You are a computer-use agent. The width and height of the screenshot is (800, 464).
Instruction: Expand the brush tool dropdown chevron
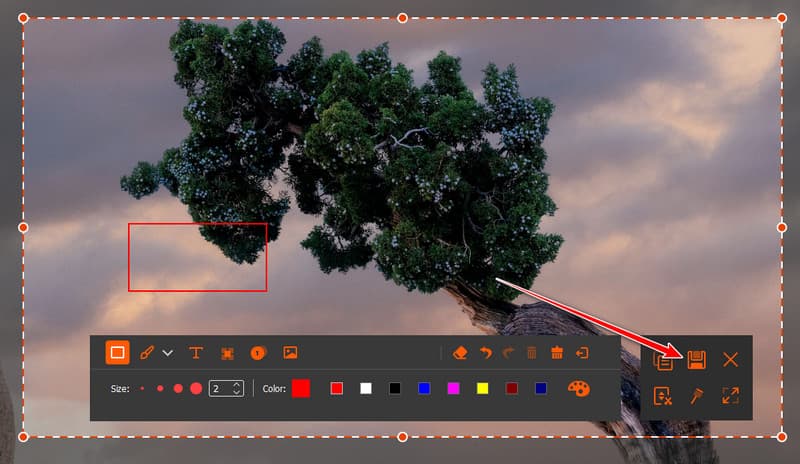(167, 353)
